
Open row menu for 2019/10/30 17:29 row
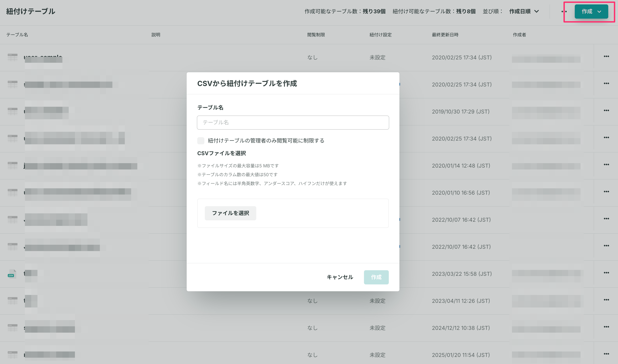click(606, 110)
